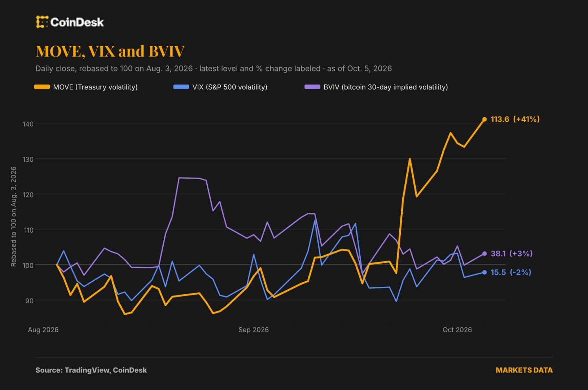This screenshot has width=588, height=390.
Task: Click the 'Sep 2026' x-axis label
Action: [254, 330]
